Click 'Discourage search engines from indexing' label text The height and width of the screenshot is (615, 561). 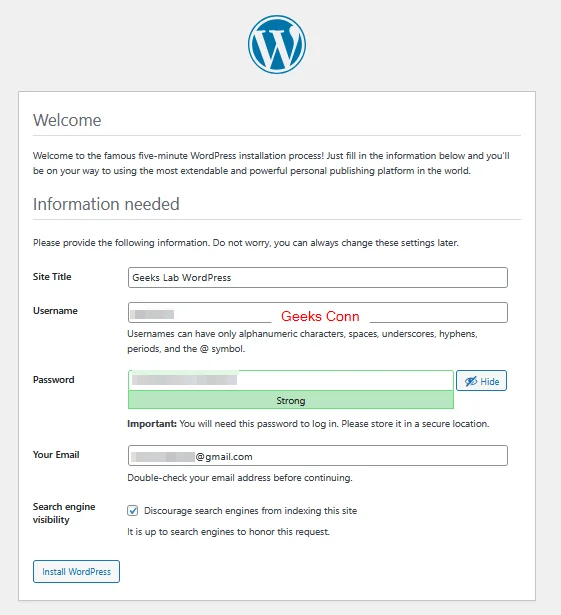click(251, 511)
